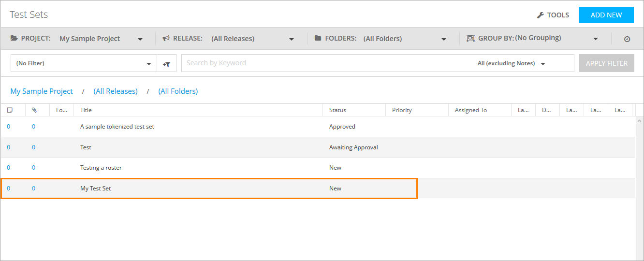Image resolution: width=644 pixels, height=261 pixels.
Task: Click the megaphone icon beside RELEASE
Action: pos(166,38)
